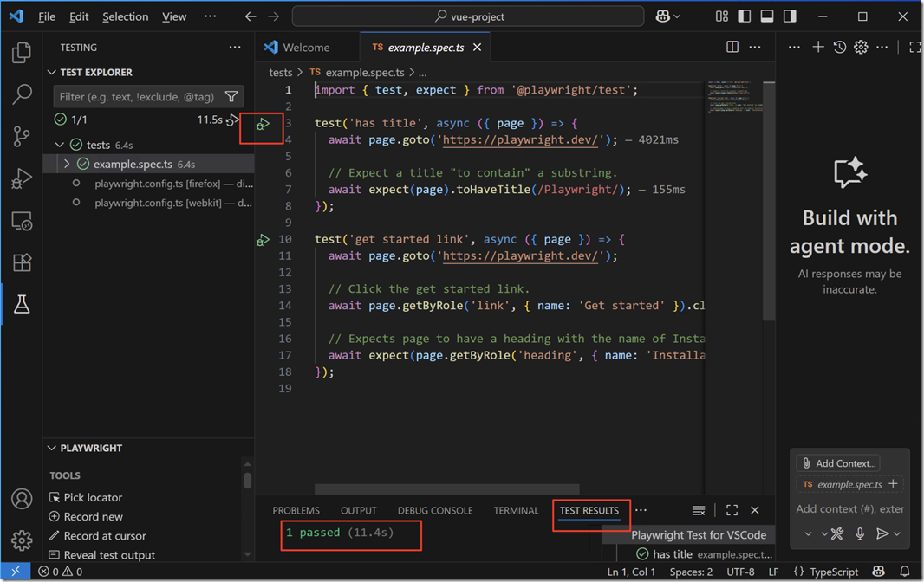Open the Edit menu
924x582 pixels.
[79, 16]
